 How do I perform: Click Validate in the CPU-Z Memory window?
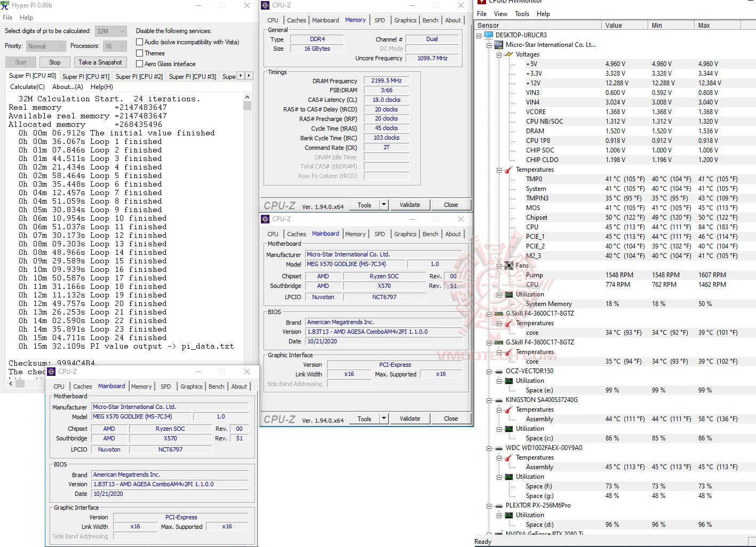410,205
